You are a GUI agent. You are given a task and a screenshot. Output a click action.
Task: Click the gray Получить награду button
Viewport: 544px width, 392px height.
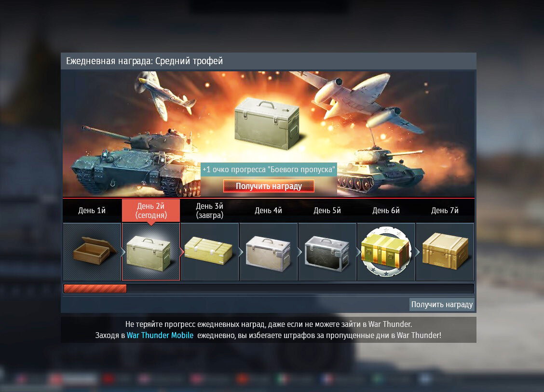(x=442, y=304)
